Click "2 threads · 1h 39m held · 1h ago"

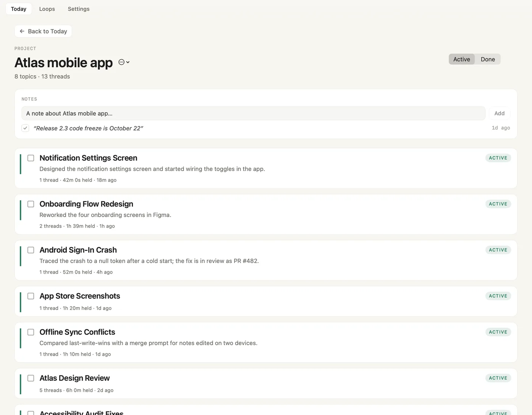[77, 226]
